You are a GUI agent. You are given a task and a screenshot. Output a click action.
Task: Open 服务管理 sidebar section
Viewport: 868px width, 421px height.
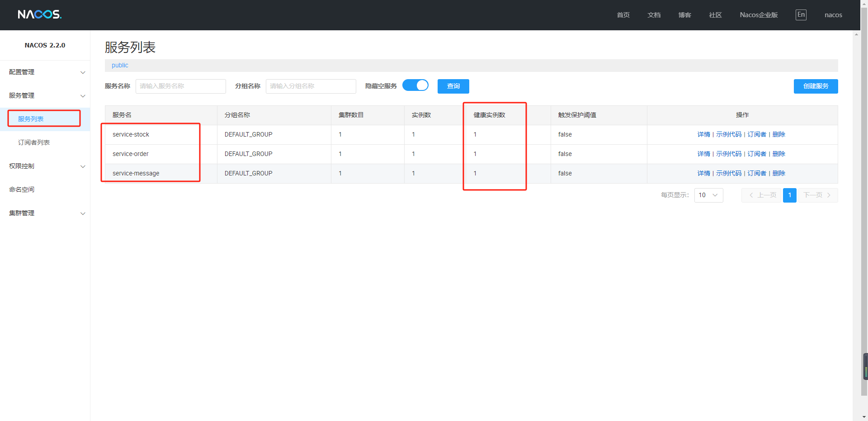[22, 95]
